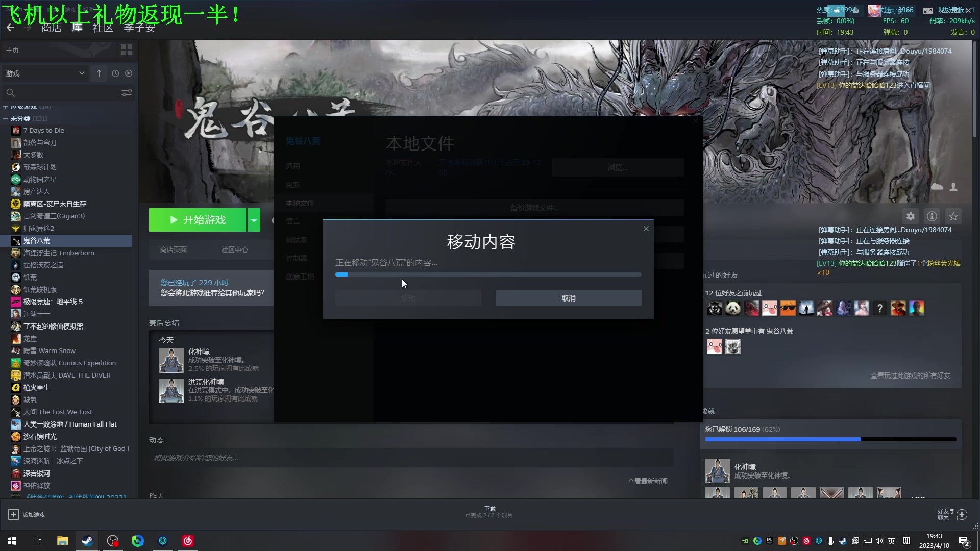This screenshot has height=551, width=980.
Task: Collapse the Uncategorized group
Action: tap(5, 118)
